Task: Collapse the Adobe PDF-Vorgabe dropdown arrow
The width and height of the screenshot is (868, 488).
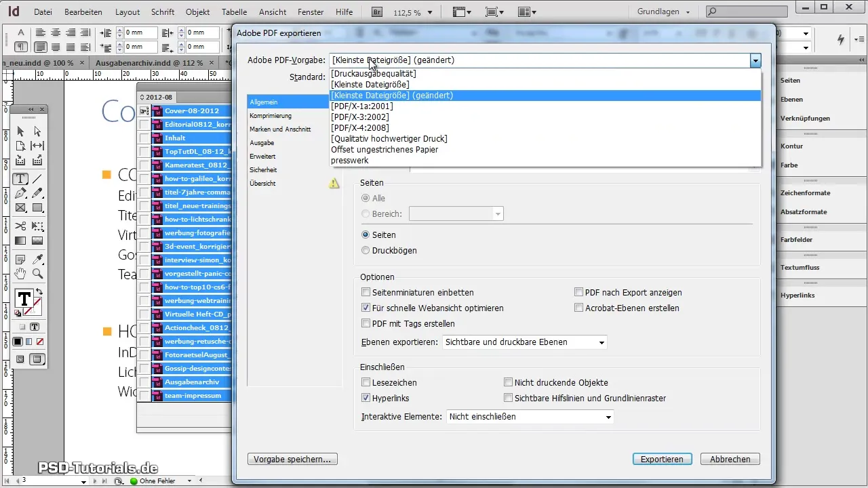Action: [x=755, y=60]
